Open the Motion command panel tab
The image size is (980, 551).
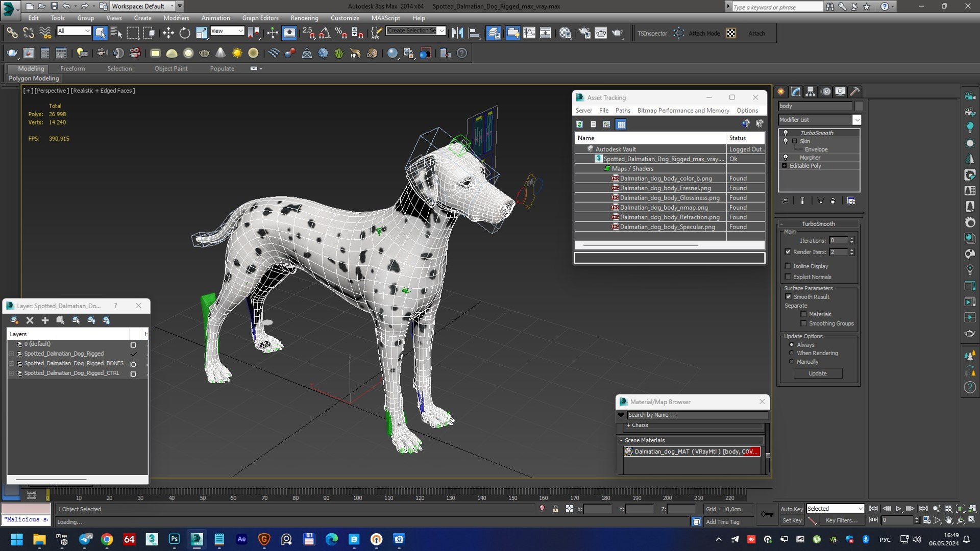click(826, 92)
